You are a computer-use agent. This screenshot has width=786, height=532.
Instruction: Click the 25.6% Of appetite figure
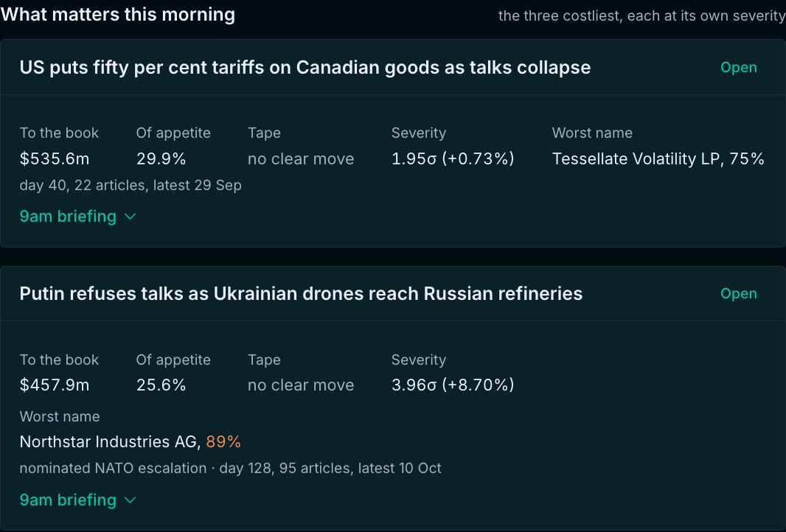[x=161, y=385]
